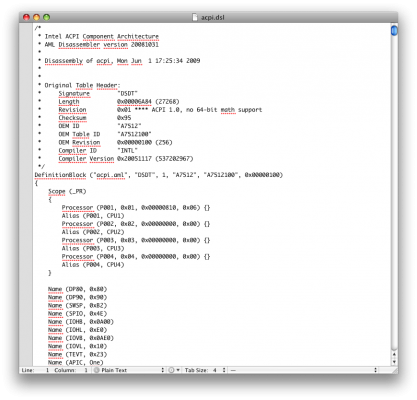Click the scrollbar up arrow
This screenshot has width=417, height=400.
pos(394,354)
